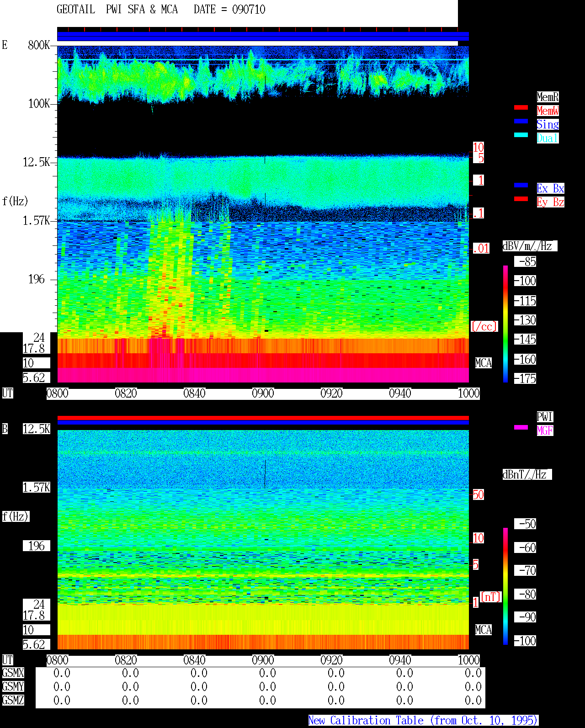Click the dBV/m/√Hz color scale bar
Image resolution: width=585 pixels, height=728 pixels.
(x=505, y=324)
